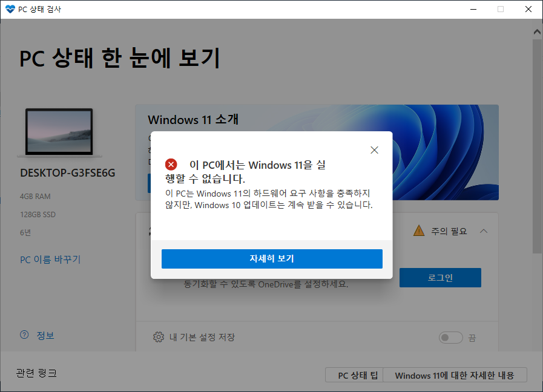Click the laptop thumbnail image

pyautogui.click(x=59, y=132)
